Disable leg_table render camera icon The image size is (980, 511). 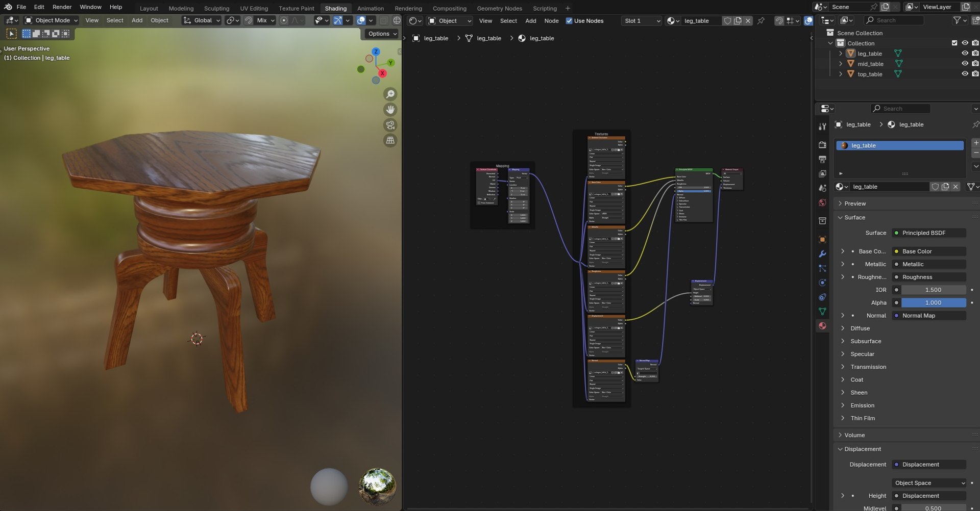(x=975, y=54)
